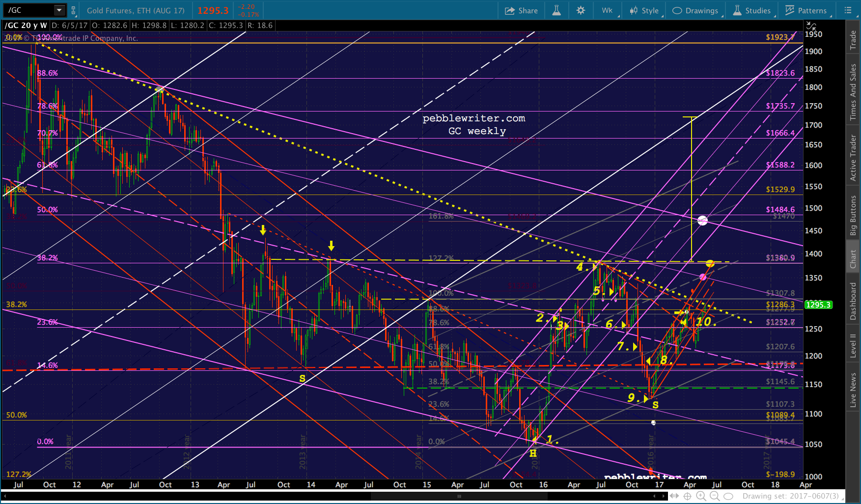Click the symbol link clip icon
The width and height of the screenshot is (861, 504).
pyautogui.click(x=73, y=10)
